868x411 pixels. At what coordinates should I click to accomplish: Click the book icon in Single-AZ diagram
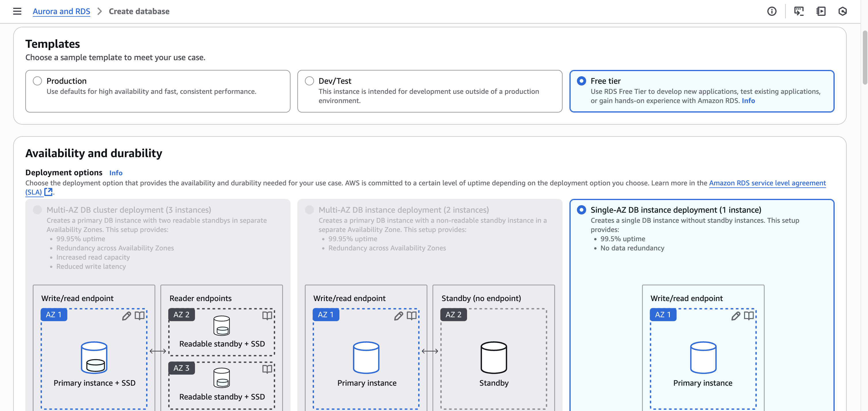point(749,315)
